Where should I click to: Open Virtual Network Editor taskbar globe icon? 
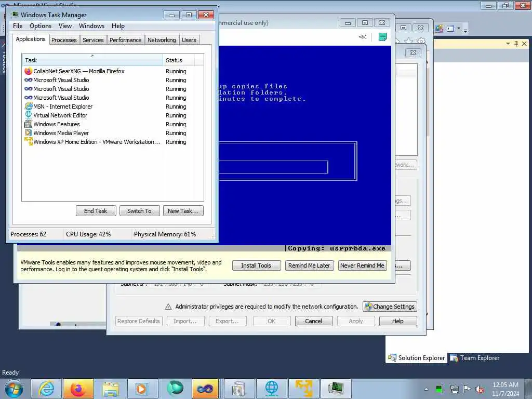271,389
